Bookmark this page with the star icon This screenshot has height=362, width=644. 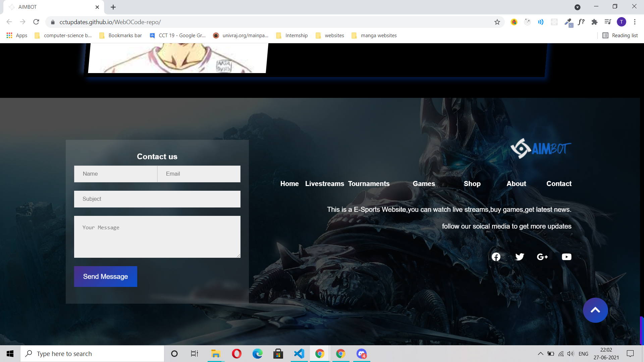tap(497, 22)
